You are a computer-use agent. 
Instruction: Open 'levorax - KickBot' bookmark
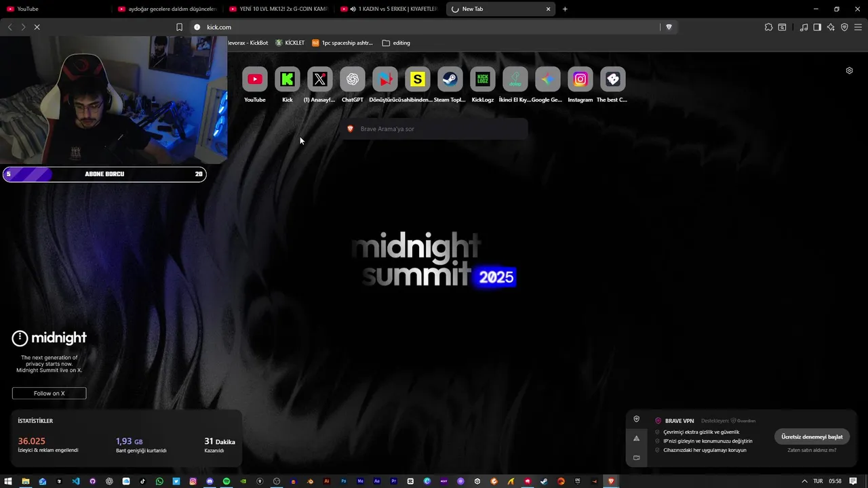(x=248, y=43)
